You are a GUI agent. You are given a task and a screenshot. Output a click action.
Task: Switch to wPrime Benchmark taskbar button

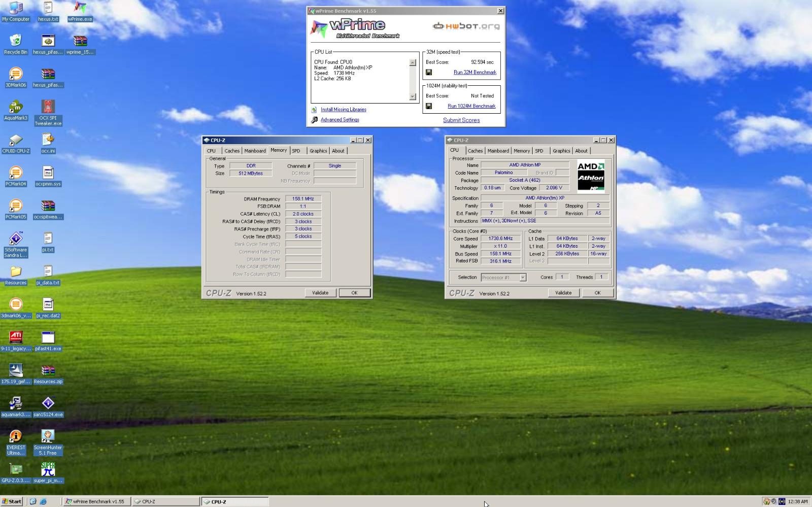[96, 501]
